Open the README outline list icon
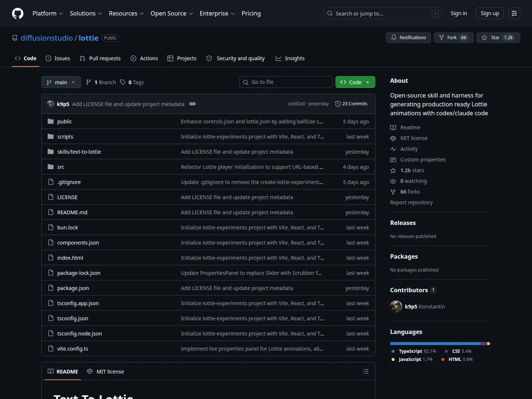 366,371
